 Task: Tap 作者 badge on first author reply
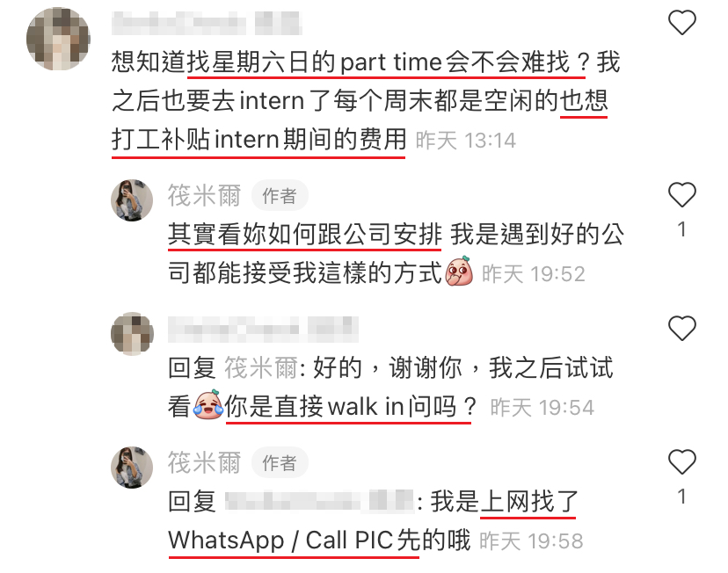280,195
